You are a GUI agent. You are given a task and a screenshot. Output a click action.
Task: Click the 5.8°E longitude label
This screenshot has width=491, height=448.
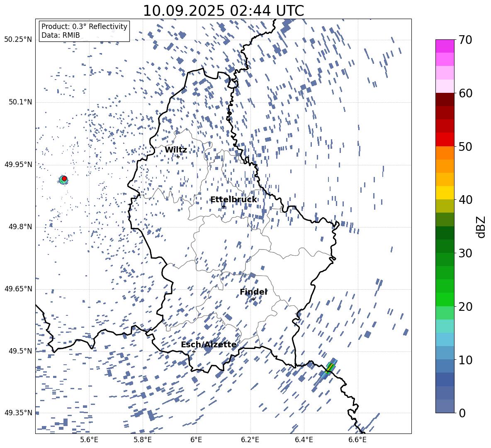(x=143, y=440)
